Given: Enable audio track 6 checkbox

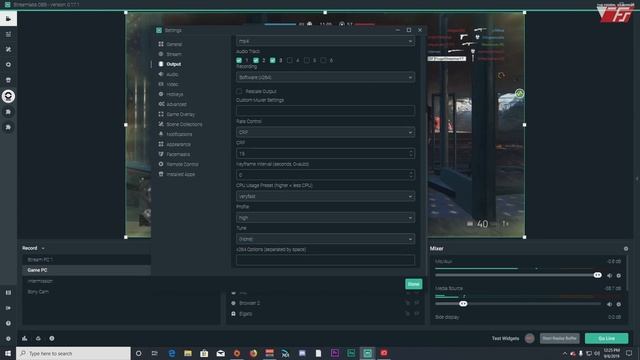Looking at the screenshot, I should (x=323, y=60).
